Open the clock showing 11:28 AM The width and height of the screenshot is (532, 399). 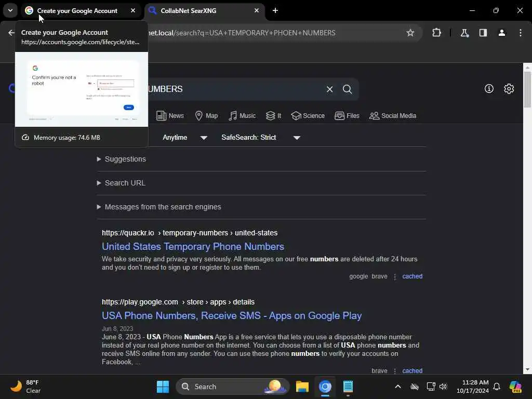tap(473, 387)
